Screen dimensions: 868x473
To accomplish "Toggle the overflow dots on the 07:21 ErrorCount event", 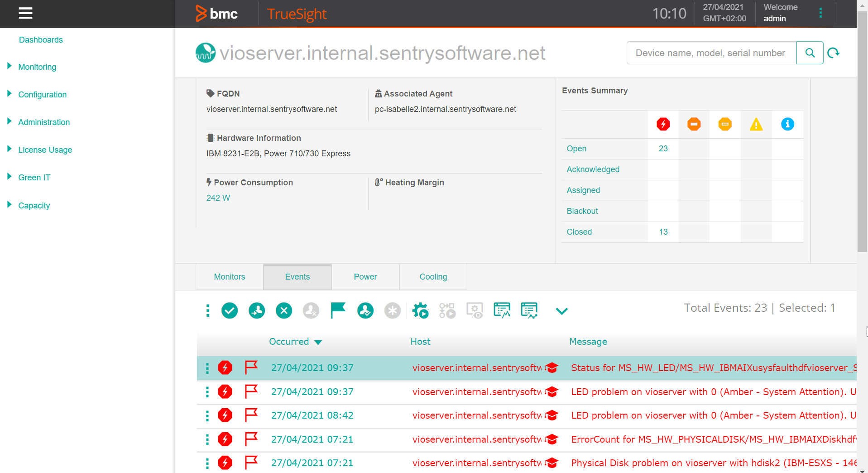I will pyautogui.click(x=207, y=439).
